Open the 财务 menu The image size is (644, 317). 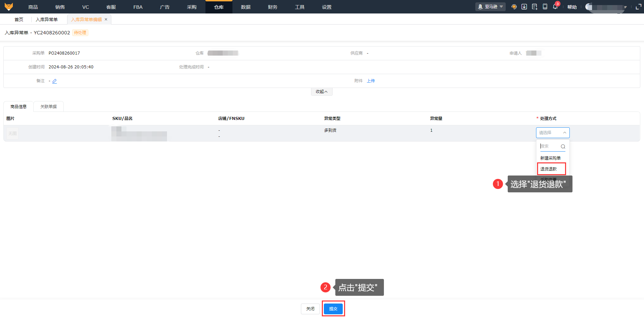273,7
